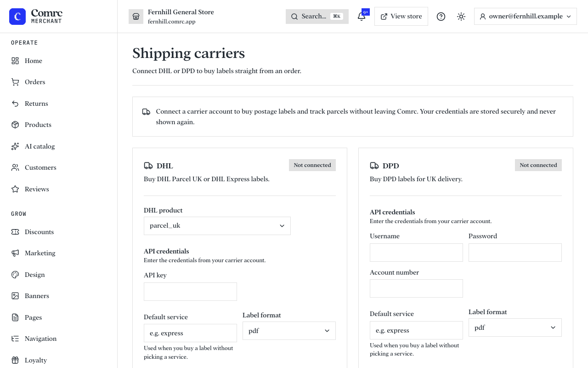Toggle the light/dark theme sun icon
This screenshot has height=368, width=588.
pyautogui.click(x=461, y=17)
